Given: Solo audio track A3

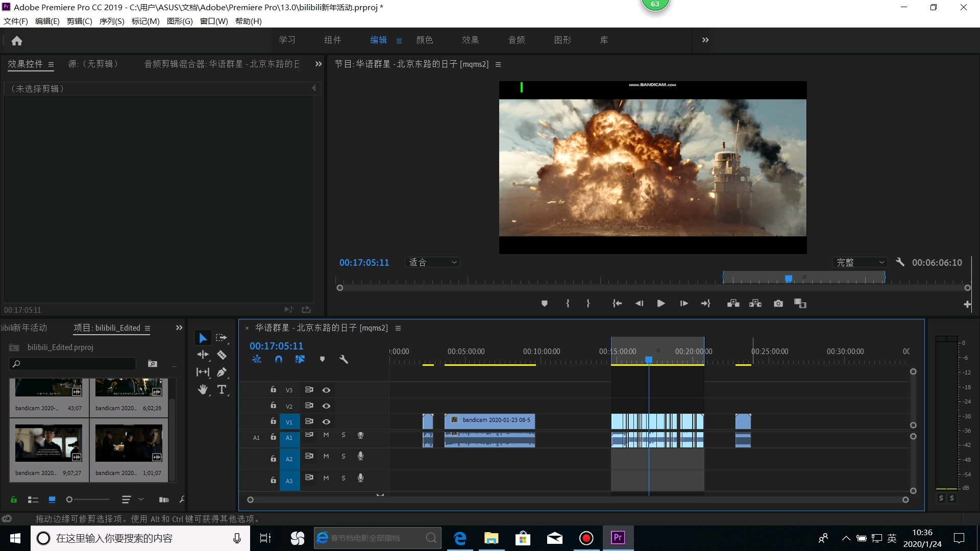Looking at the screenshot, I should coord(344,478).
